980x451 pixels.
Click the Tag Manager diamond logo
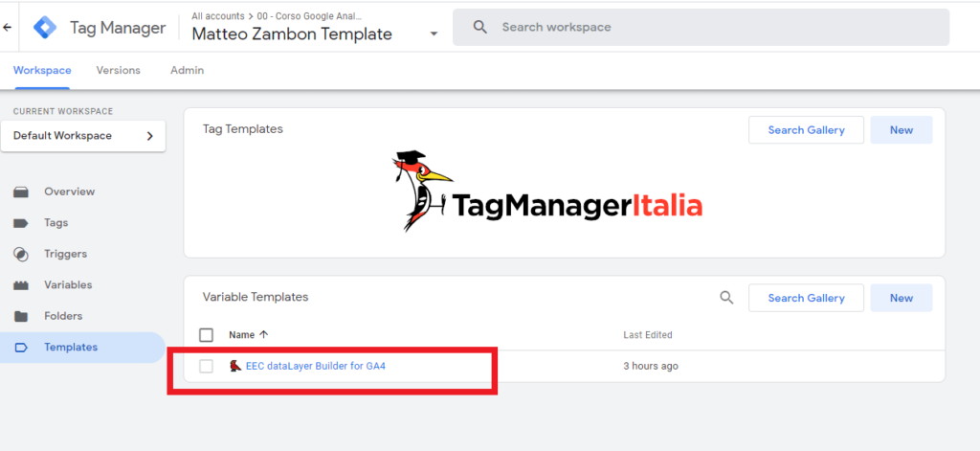pyautogui.click(x=45, y=28)
